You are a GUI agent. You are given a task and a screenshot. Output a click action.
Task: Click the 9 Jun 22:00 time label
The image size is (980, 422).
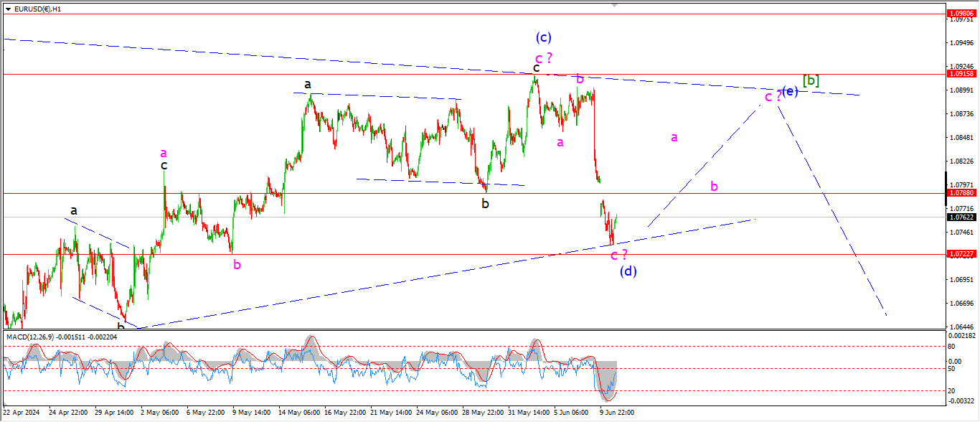[x=617, y=413]
